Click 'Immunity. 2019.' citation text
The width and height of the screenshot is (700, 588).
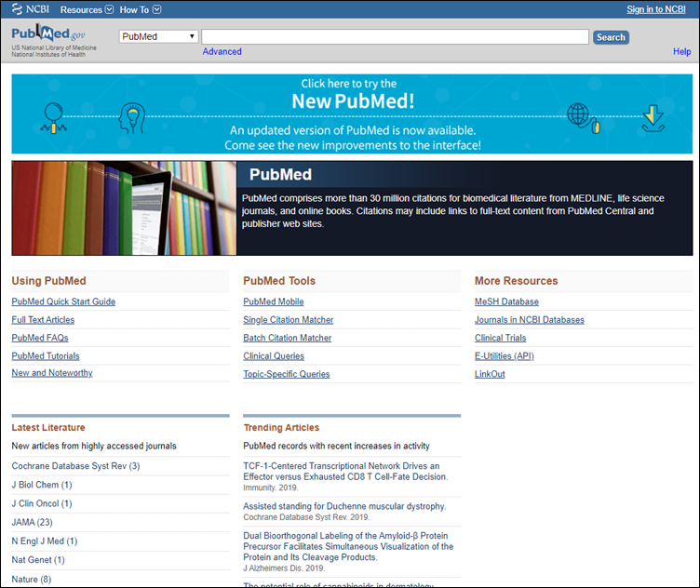270,488
